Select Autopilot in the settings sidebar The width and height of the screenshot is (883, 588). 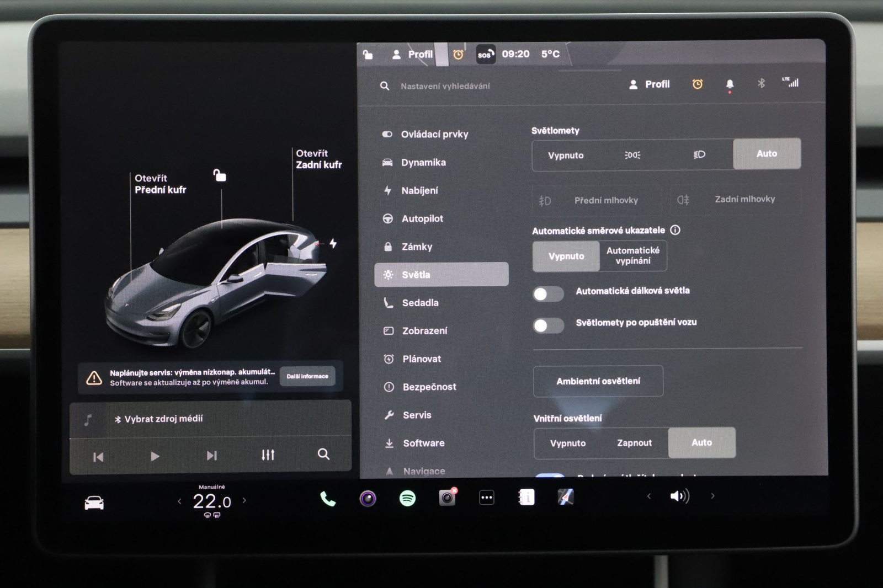[422, 219]
